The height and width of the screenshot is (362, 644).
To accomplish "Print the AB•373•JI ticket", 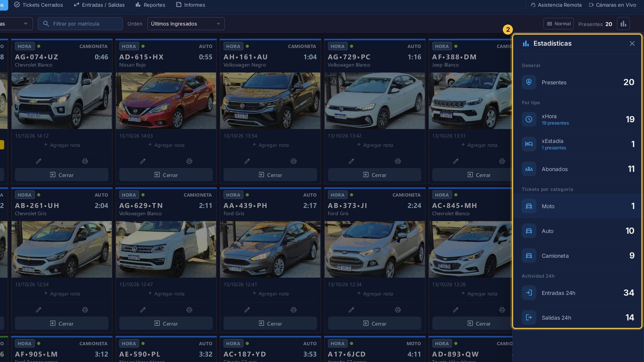I will [398, 310].
